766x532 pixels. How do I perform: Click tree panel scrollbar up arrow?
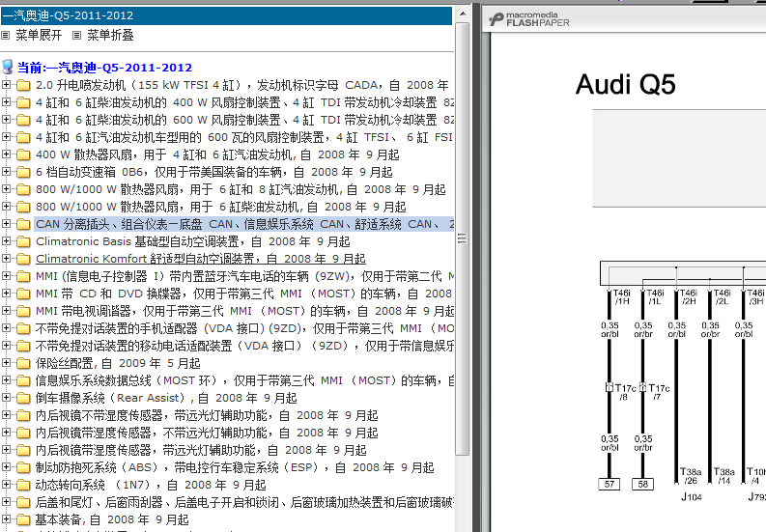point(463,14)
